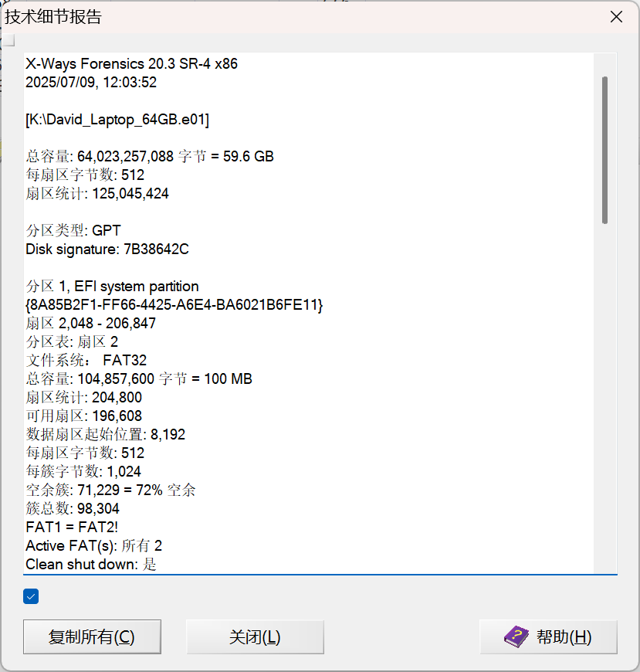
Task: Click the first '每扇区字节数: 512' line
Action: (85, 175)
